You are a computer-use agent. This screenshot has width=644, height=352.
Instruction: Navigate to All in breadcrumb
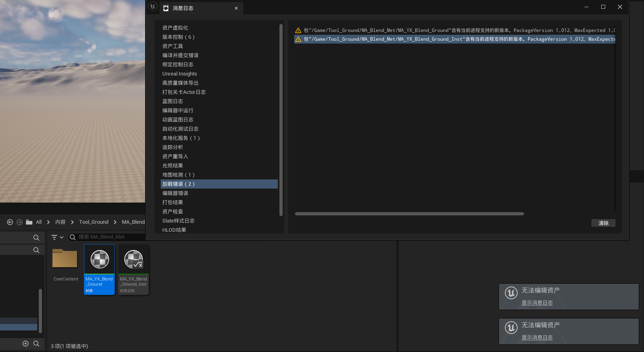[39, 222]
